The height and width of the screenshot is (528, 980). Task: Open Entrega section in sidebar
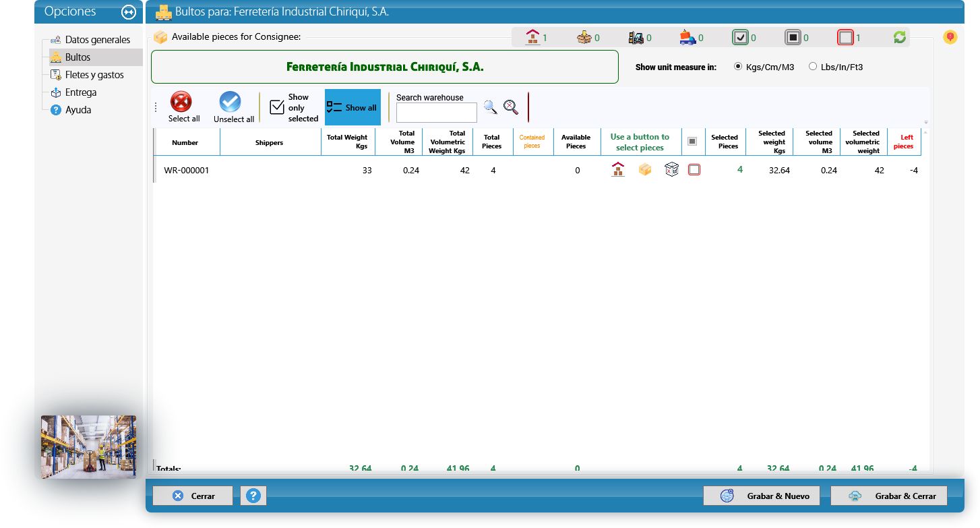tap(81, 92)
